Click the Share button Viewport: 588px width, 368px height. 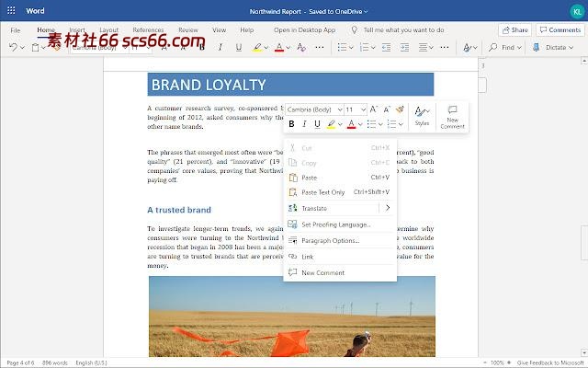(514, 29)
